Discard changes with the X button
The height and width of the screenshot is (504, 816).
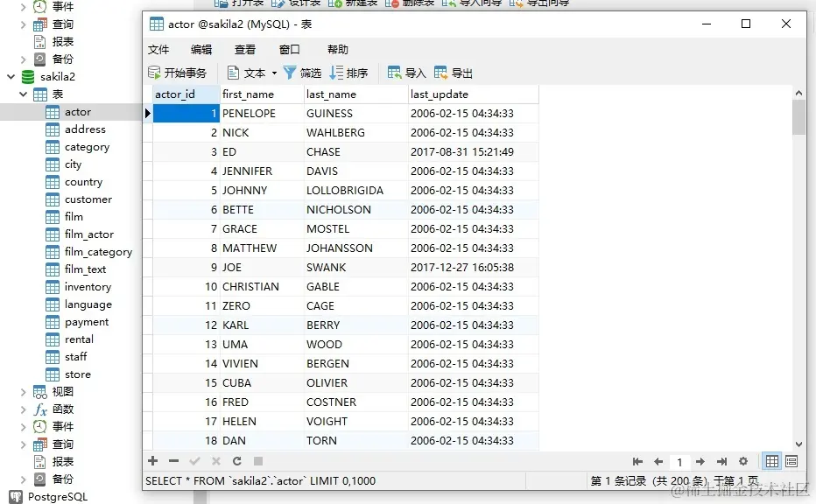coord(216,461)
